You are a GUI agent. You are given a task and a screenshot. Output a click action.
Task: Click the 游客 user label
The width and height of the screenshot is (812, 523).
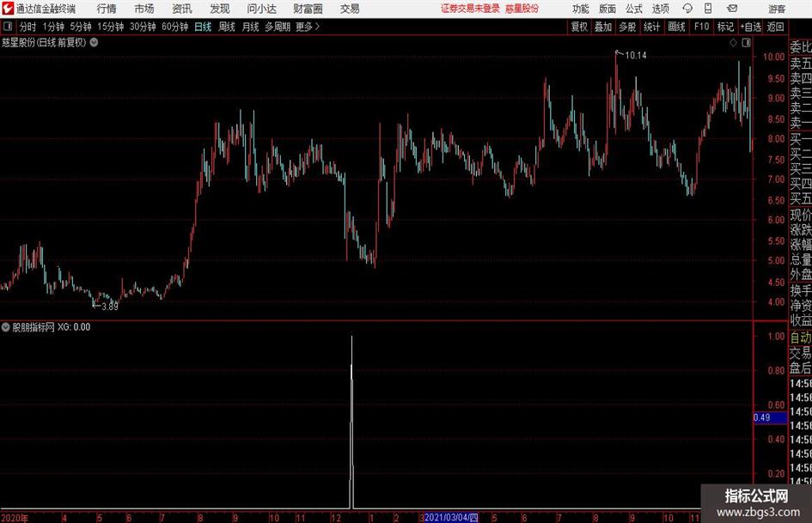tap(777, 9)
